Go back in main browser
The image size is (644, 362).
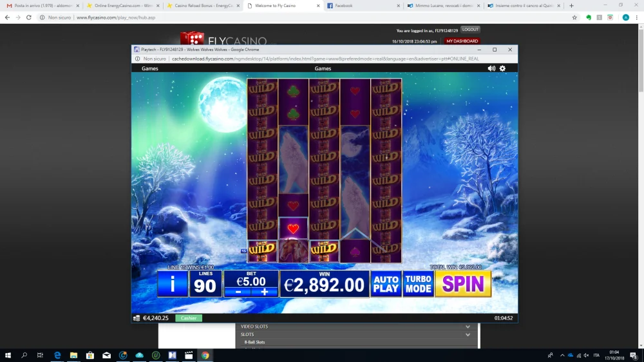[7, 17]
